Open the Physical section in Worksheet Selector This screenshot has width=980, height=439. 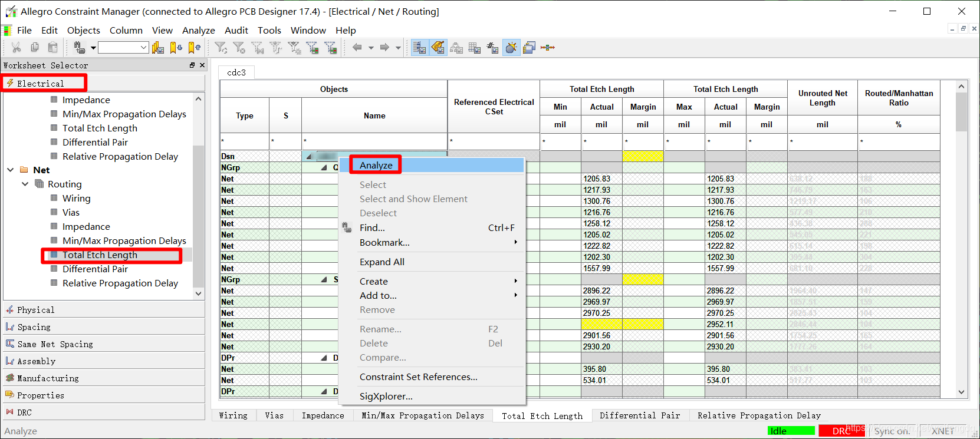click(35, 310)
